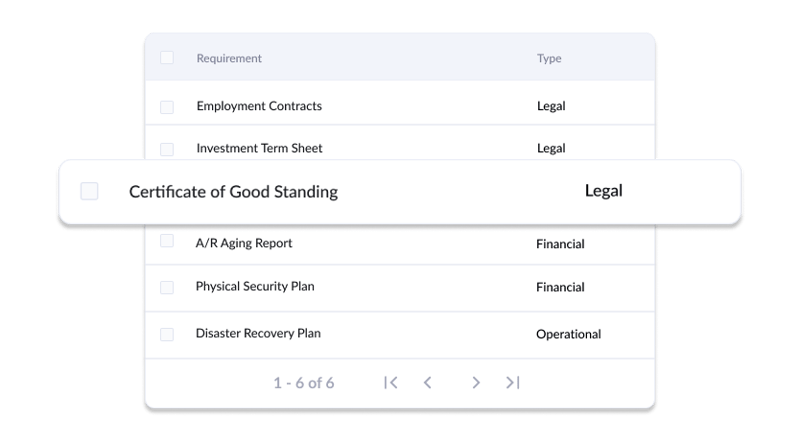Toggle the select-all checkbox in header
Viewport: 800px width, 441px height.
point(167,58)
